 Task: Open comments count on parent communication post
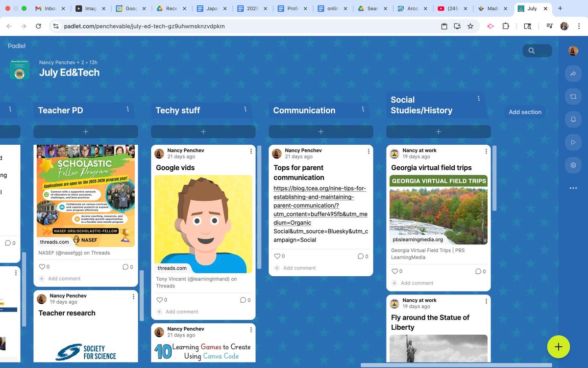tap(363, 256)
